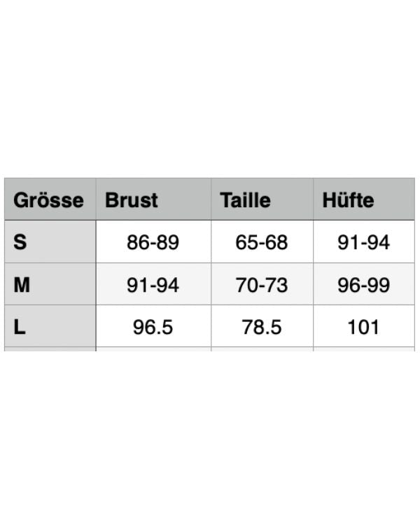Click the 78.5 Taille cell

(x=262, y=327)
